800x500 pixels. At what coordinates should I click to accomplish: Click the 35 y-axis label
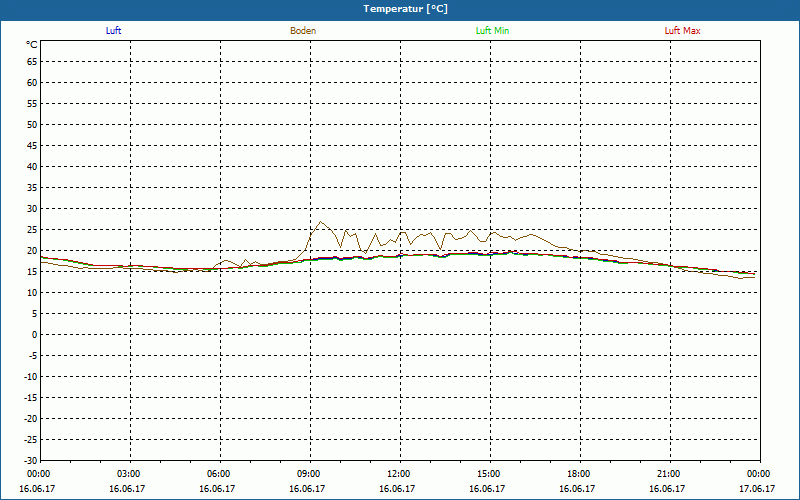point(32,188)
